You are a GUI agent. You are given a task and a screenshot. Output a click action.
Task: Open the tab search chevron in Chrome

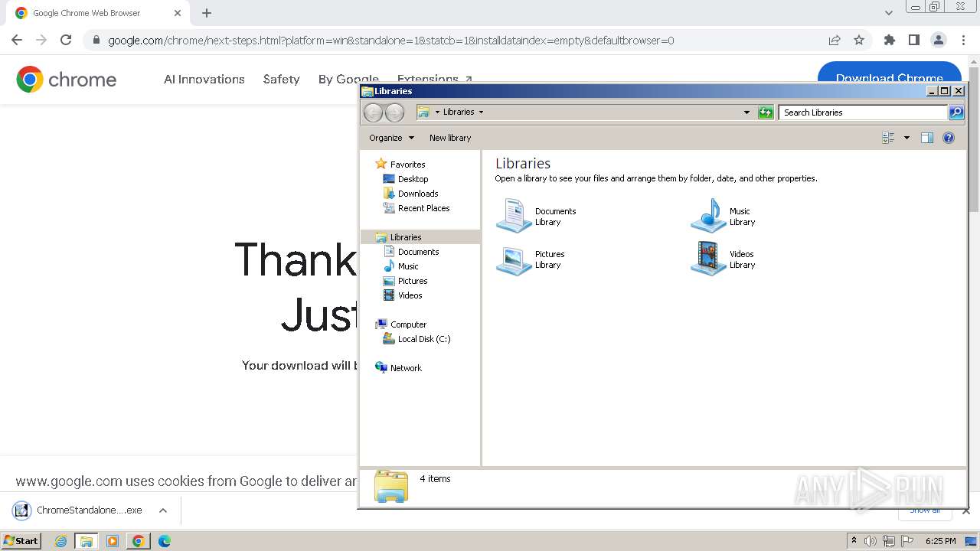pos(889,13)
